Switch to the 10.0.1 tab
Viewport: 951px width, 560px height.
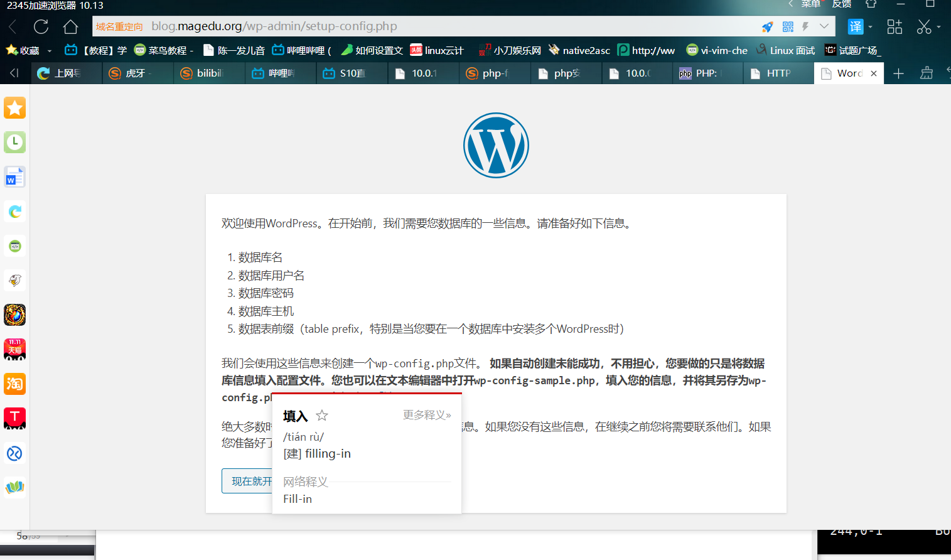click(x=424, y=73)
